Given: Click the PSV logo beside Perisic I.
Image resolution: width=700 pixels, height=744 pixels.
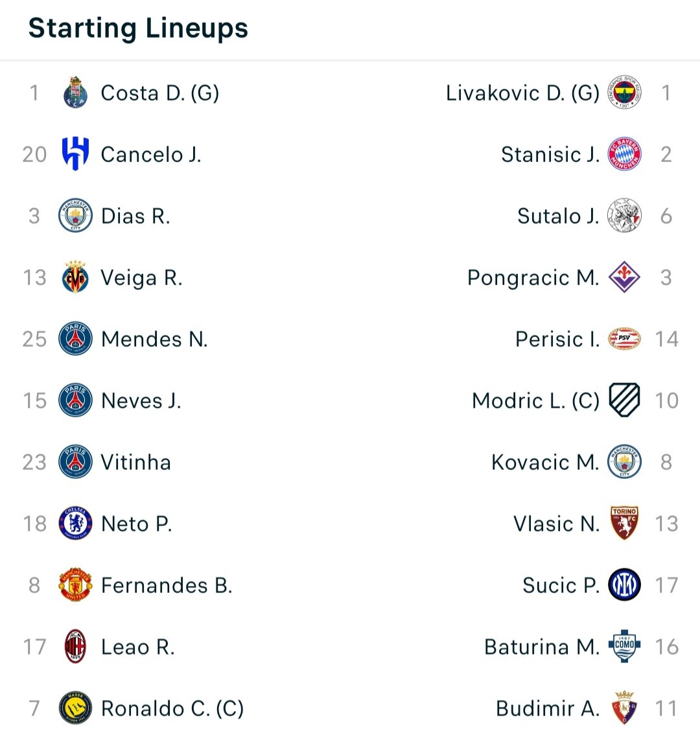Looking at the screenshot, I should tap(625, 339).
